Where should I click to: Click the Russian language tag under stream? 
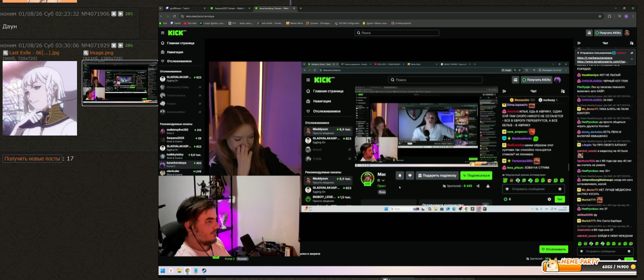click(242, 259)
